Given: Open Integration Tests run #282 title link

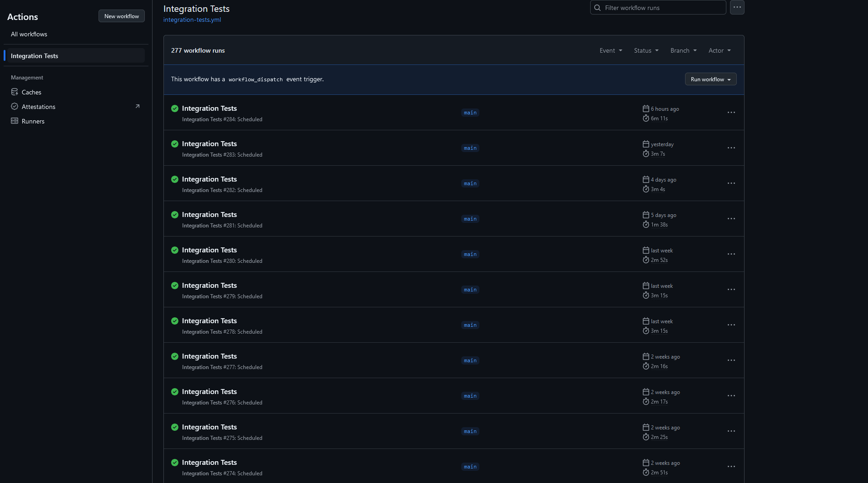Looking at the screenshot, I should 209,179.
